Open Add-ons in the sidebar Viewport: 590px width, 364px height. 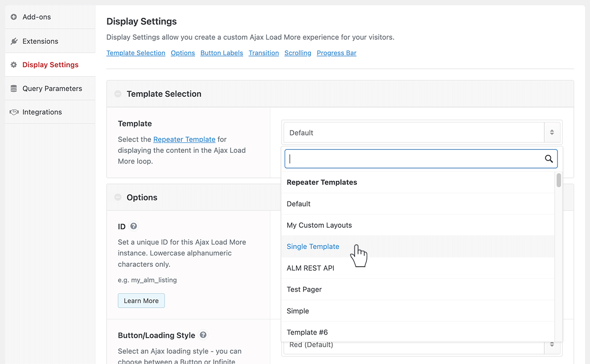point(50,17)
